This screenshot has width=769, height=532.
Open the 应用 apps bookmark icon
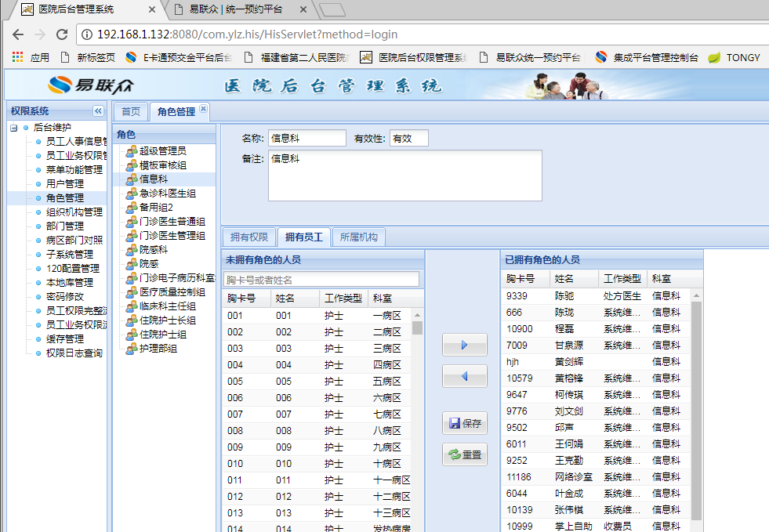point(18,57)
